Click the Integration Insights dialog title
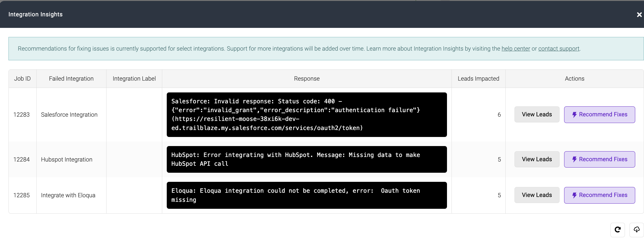644x240 pixels. [35, 14]
